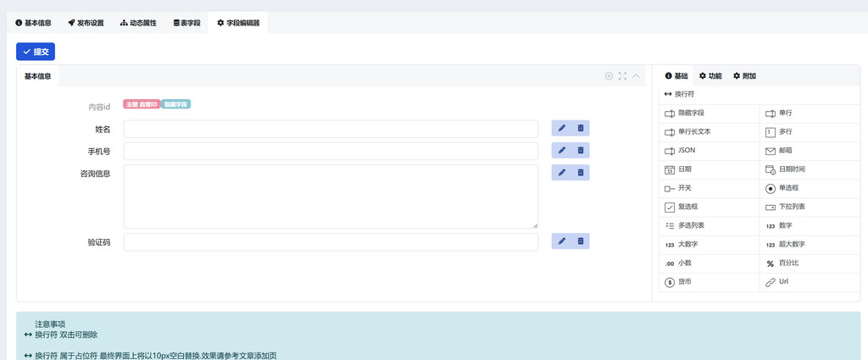Switch to the 表字段 tab

coord(186,23)
